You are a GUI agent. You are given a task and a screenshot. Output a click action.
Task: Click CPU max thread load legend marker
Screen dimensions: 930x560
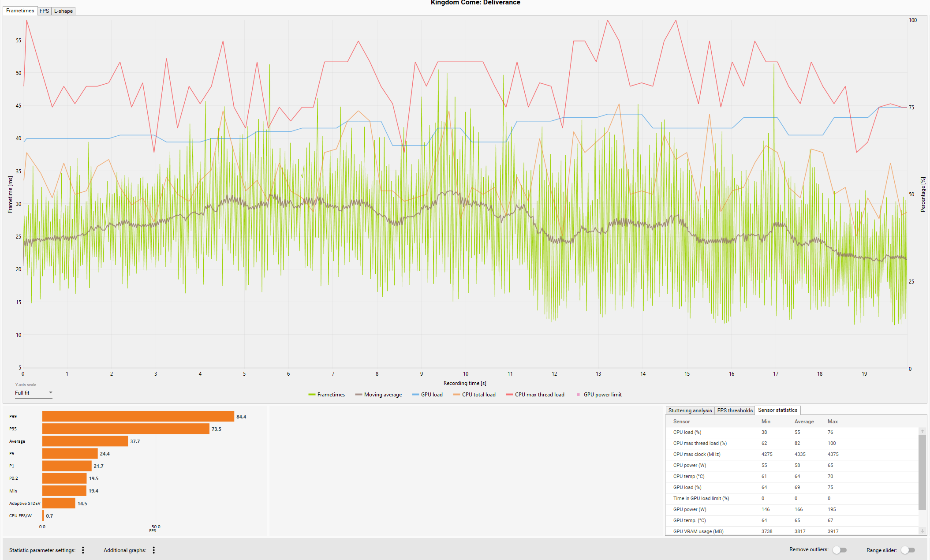pyautogui.click(x=509, y=395)
